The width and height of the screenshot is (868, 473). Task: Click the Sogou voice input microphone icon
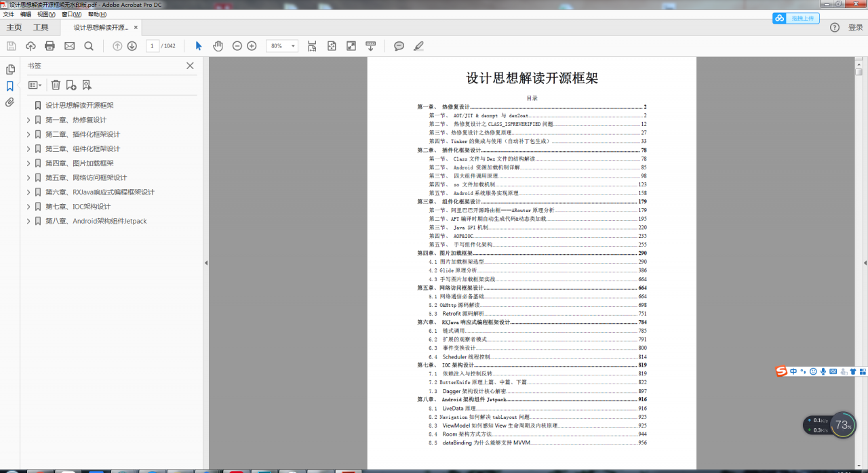click(x=823, y=371)
